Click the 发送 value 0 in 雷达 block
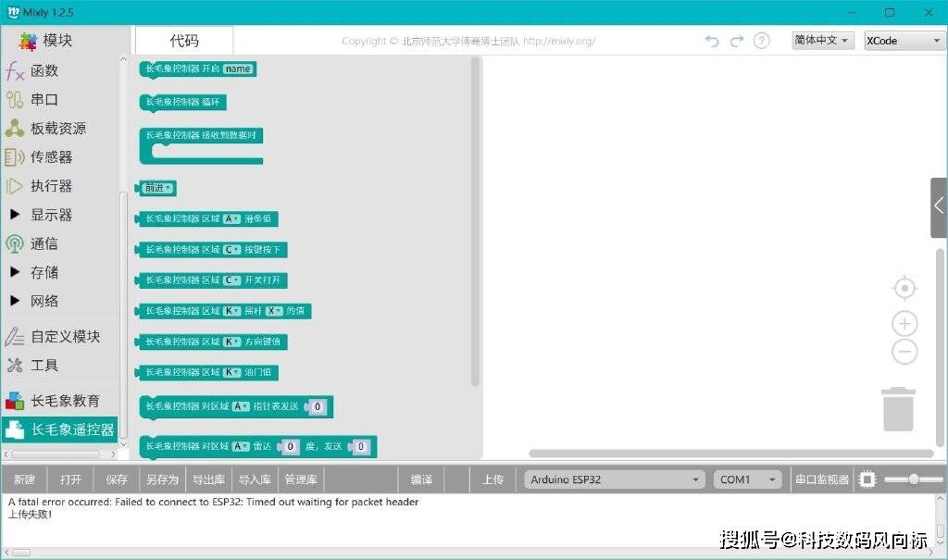The image size is (948, 560). point(361,447)
